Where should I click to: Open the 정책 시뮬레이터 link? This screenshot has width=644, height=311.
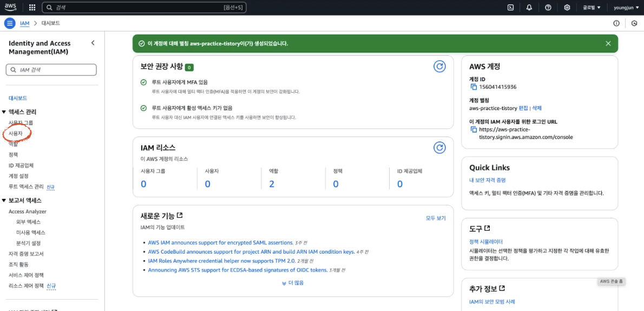coord(486,242)
